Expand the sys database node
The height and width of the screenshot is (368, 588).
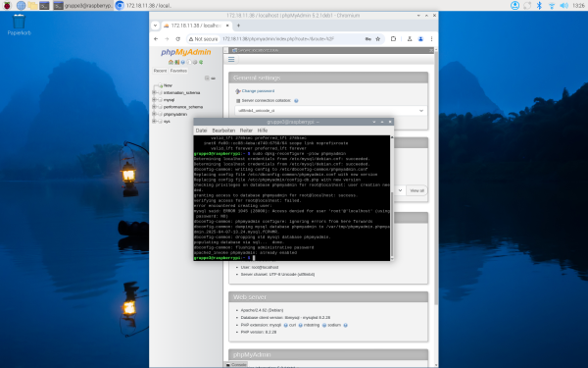point(154,121)
